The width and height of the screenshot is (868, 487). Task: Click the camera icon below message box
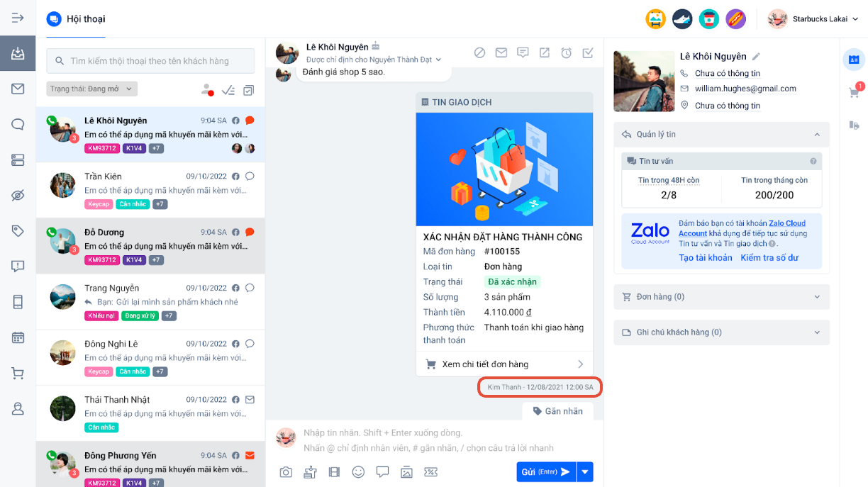[286, 472]
